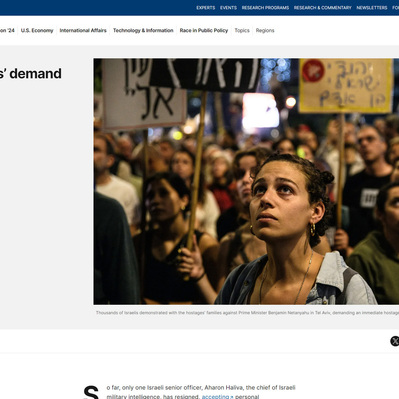This screenshot has width=399, height=399.
Task: Click the protest hero photo
Action: coord(246,181)
